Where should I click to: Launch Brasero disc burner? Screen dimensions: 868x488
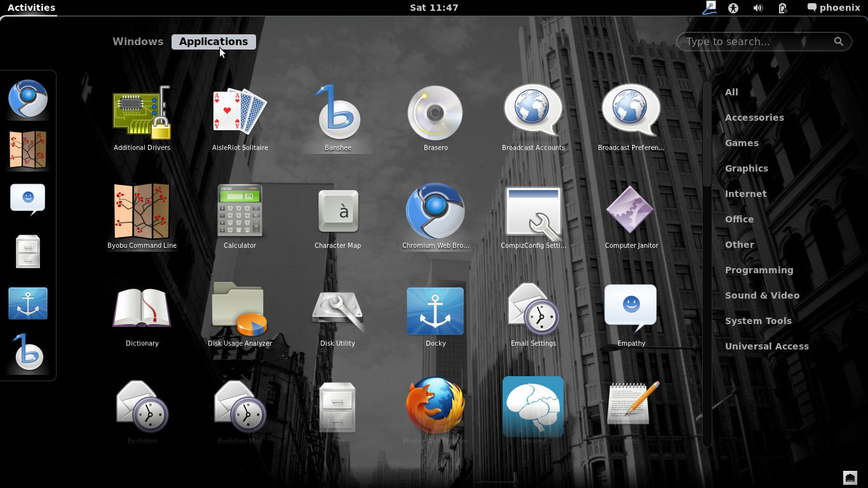435,119
